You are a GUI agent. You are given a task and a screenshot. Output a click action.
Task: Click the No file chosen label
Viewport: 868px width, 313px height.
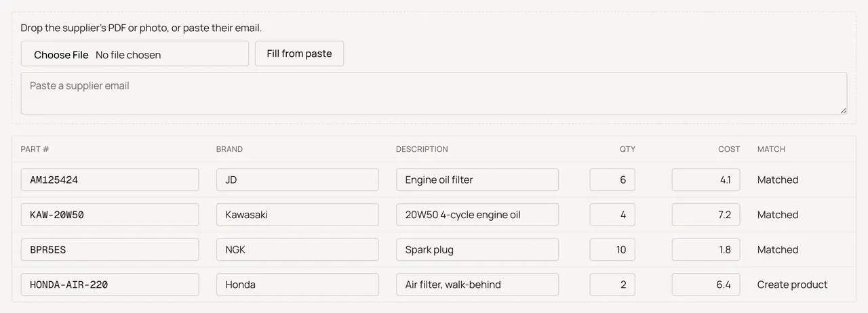pyautogui.click(x=128, y=55)
